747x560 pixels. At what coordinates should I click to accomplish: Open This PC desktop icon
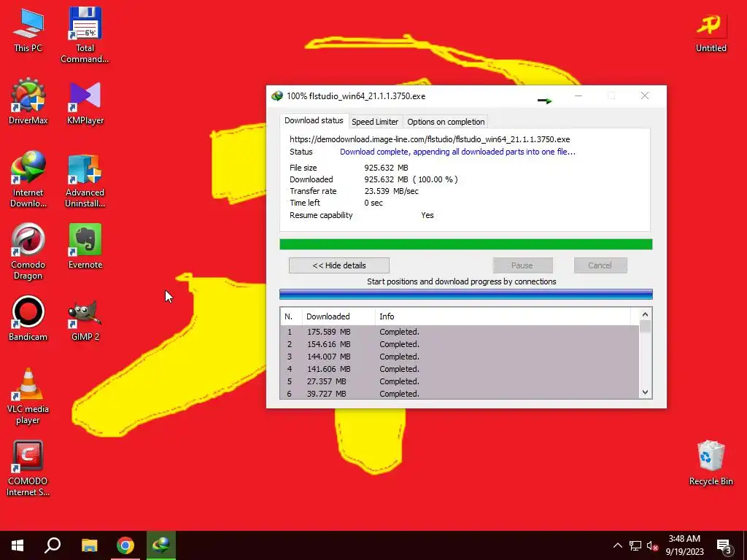tap(28, 29)
